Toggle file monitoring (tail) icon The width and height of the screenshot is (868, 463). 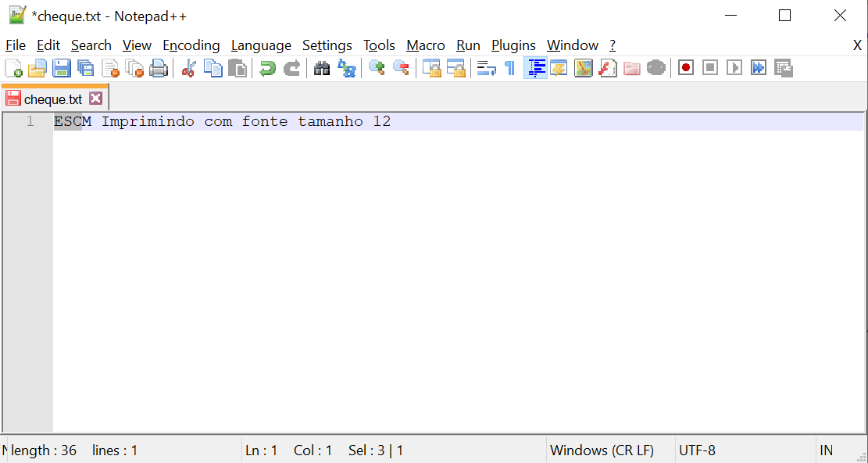(x=656, y=68)
